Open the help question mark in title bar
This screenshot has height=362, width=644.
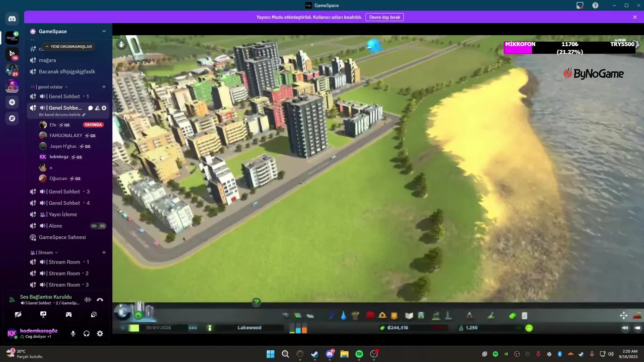[596, 6]
